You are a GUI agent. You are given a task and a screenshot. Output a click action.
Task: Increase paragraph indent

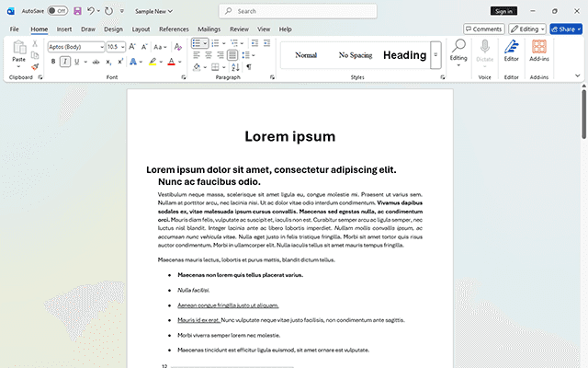pos(267,43)
